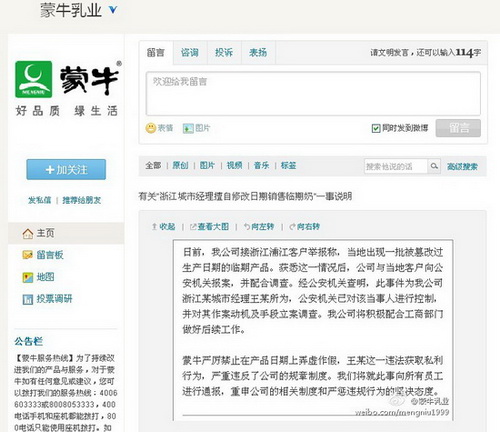
Task: Expand the image via 查看大图
Action: click(x=209, y=227)
